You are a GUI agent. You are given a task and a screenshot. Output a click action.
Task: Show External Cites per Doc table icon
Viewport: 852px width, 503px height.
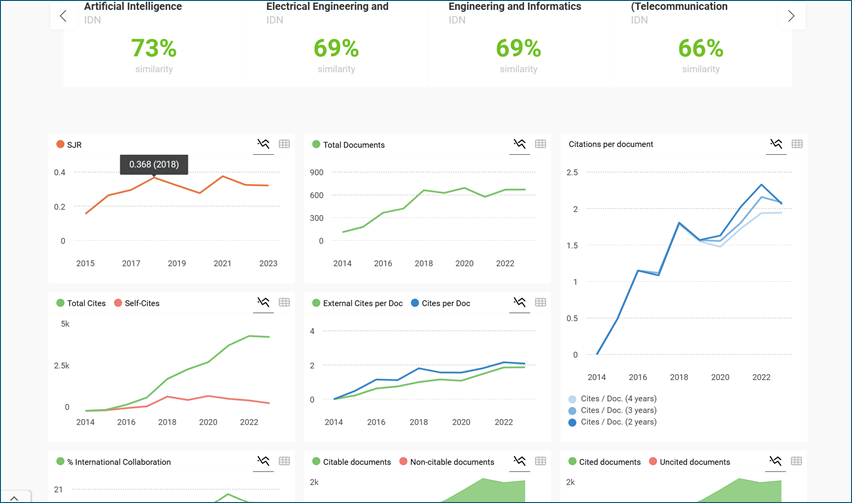pos(540,302)
